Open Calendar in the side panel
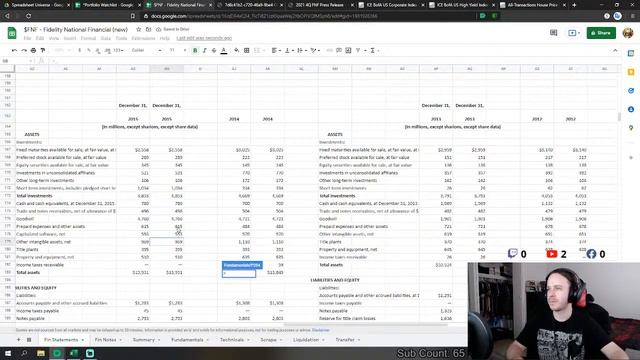 (x=631, y=53)
